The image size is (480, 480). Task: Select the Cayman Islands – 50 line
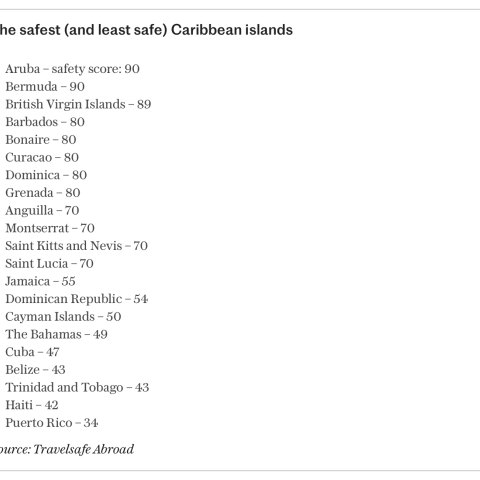tap(63, 317)
